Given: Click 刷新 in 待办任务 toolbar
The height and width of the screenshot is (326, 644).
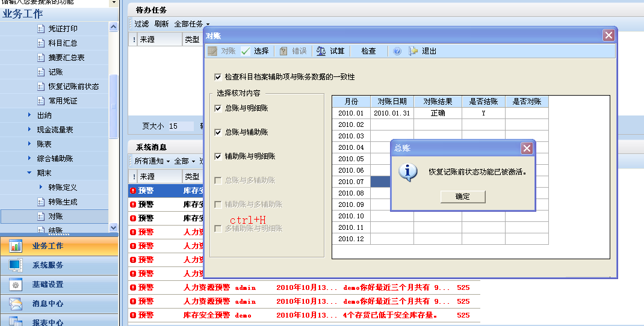Looking at the screenshot, I should click(x=161, y=24).
